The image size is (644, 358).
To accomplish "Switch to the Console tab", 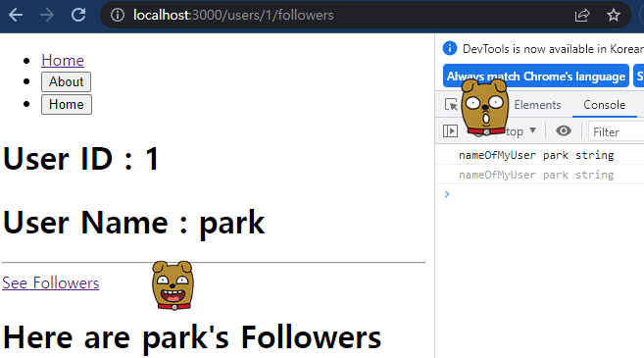I will pyautogui.click(x=605, y=105).
